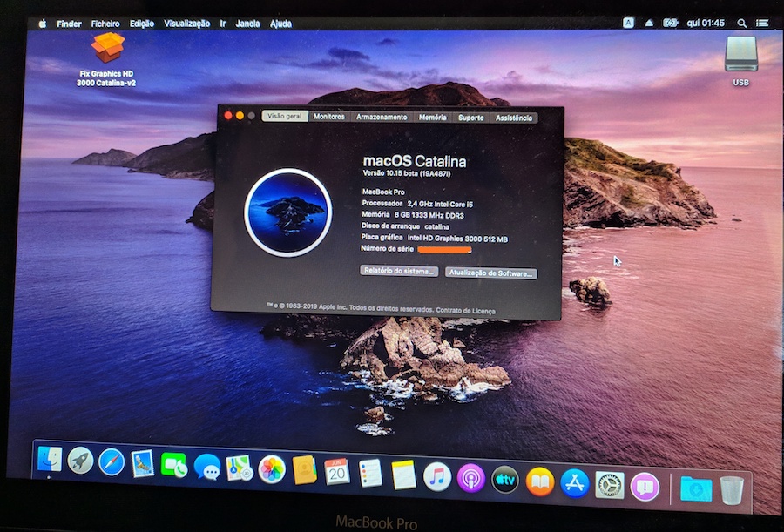Open Mail stamp icon in Dock
This screenshot has width=784, height=532.
[143, 464]
